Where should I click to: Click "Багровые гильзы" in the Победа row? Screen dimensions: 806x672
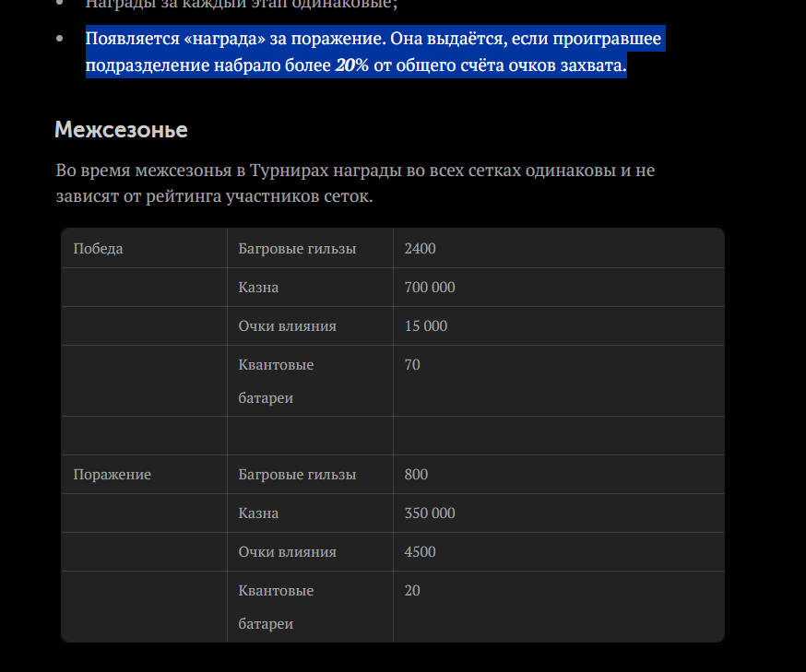pos(297,249)
